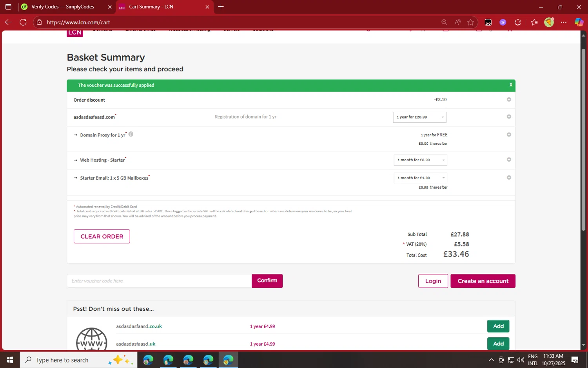
Task: Switch to Verify Codes SimplyCodes tab
Action: (63, 7)
